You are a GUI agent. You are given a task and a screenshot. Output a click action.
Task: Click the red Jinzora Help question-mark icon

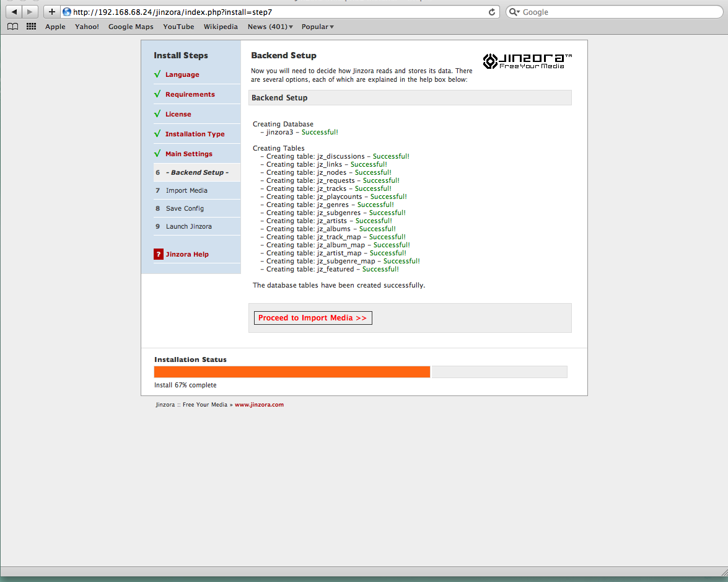coord(159,254)
